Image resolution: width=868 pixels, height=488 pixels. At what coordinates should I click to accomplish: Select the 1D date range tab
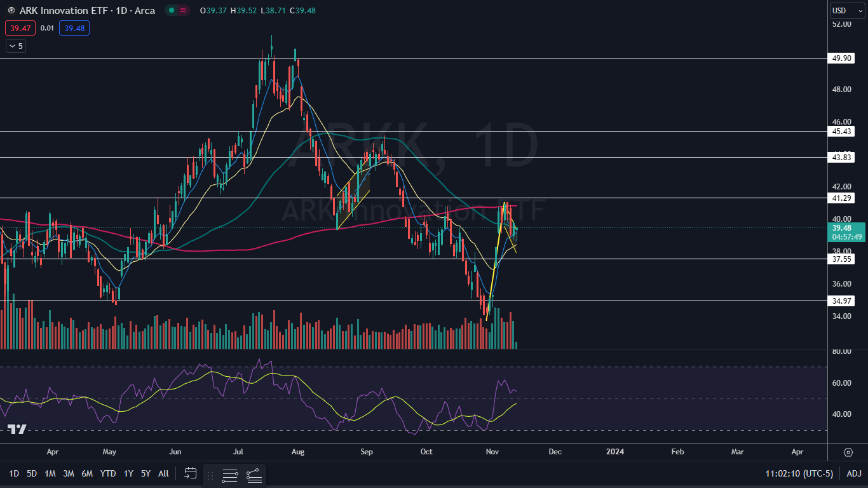(14, 473)
